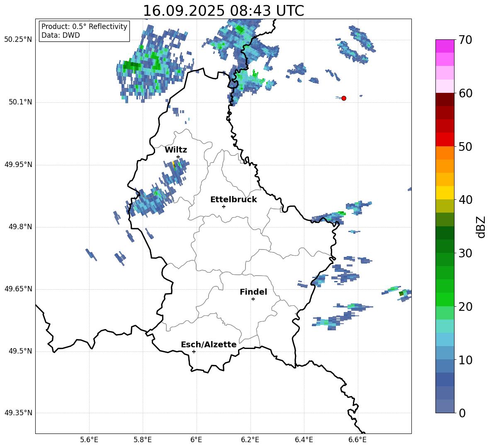The height and width of the screenshot is (448, 491).
Task: Click the colorbar tick label 60
Action: pyautogui.click(x=465, y=93)
